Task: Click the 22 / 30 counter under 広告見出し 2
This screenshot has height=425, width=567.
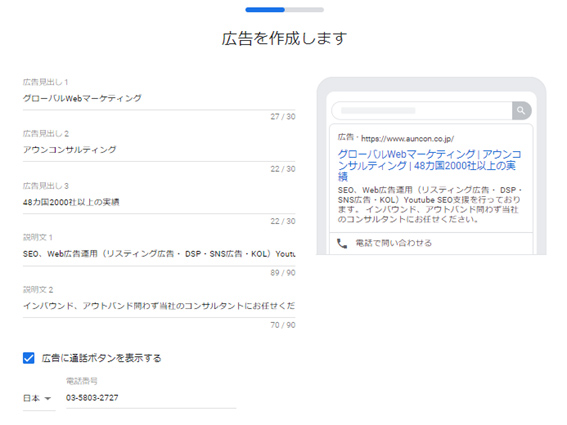Action: click(x=283, y=169)
